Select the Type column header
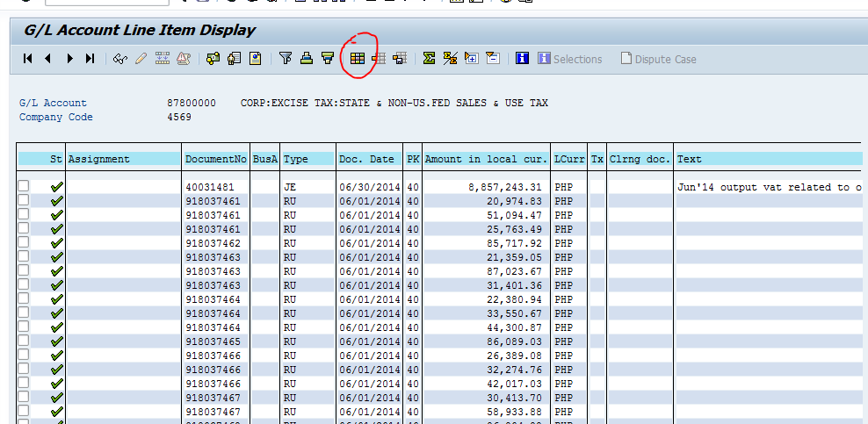 (307, 159)
